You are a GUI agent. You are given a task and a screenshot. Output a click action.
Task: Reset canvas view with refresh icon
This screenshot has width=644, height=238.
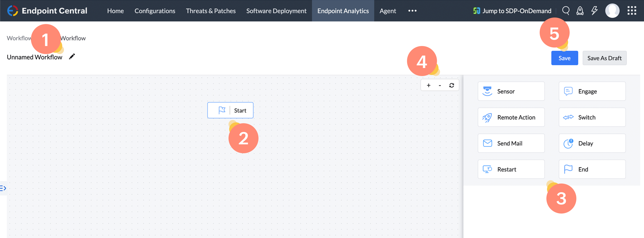tap(452, 85)
